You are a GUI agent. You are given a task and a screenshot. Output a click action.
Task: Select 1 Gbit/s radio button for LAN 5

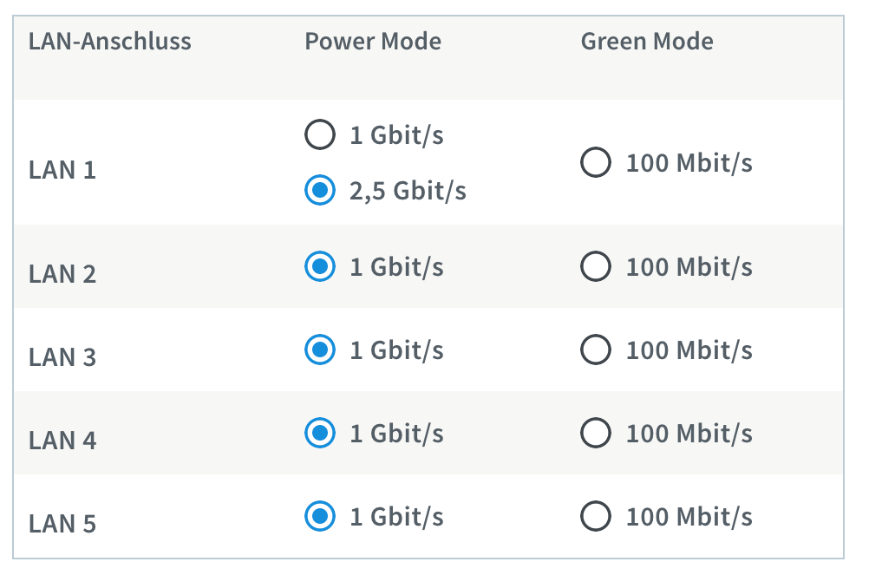320,517
